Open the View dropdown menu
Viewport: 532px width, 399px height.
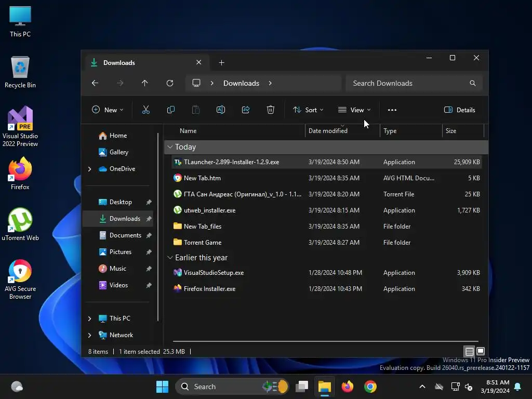click(354, 110)
